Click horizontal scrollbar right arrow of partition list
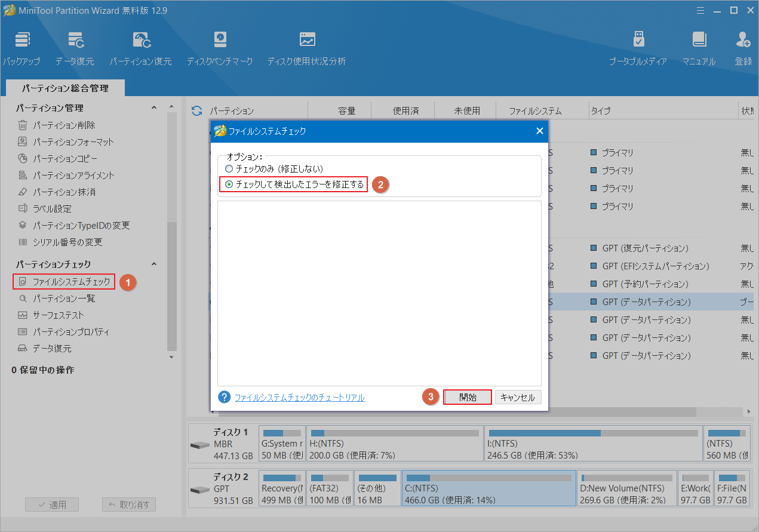 [x=750, y=412]
